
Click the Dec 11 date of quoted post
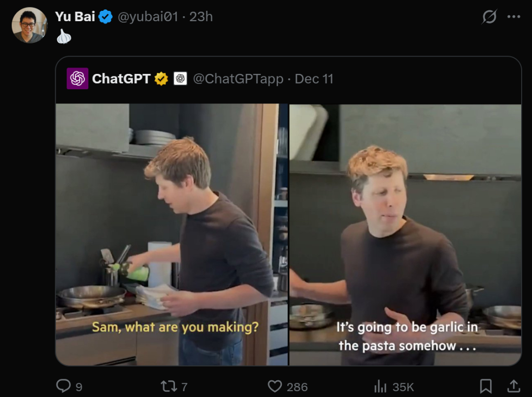click(x=314, y=79)
